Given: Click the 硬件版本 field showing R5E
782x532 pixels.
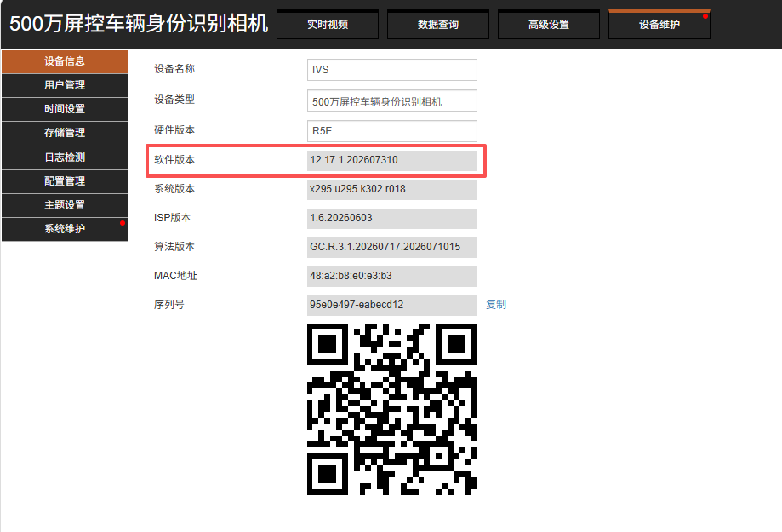Looking at the screenshot, I should tap(392, 131).
